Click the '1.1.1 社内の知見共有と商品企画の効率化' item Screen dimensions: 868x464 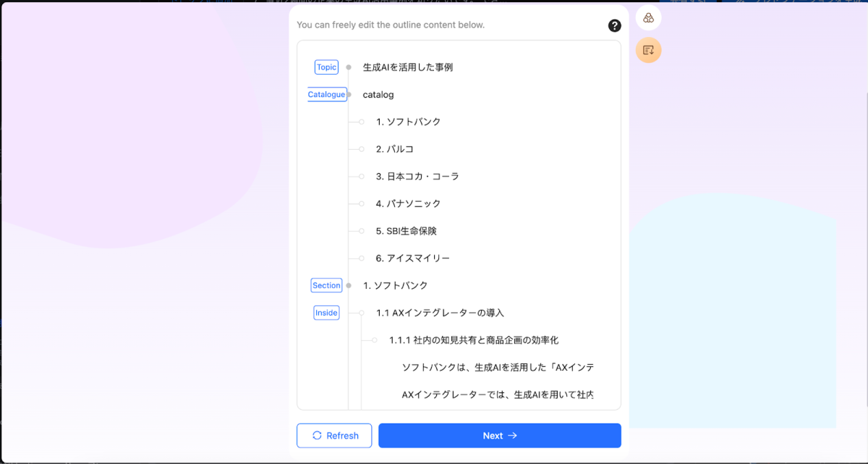[474, 340]
